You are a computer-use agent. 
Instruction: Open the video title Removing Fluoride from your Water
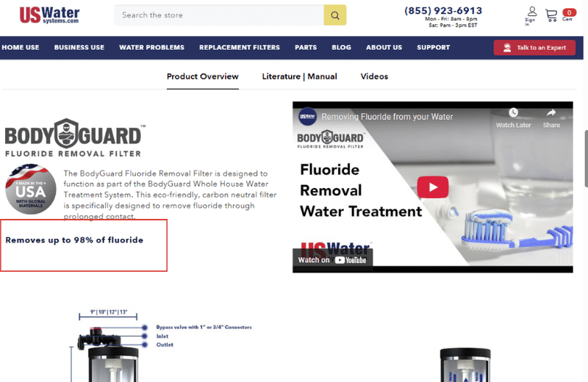pos(387,117)
